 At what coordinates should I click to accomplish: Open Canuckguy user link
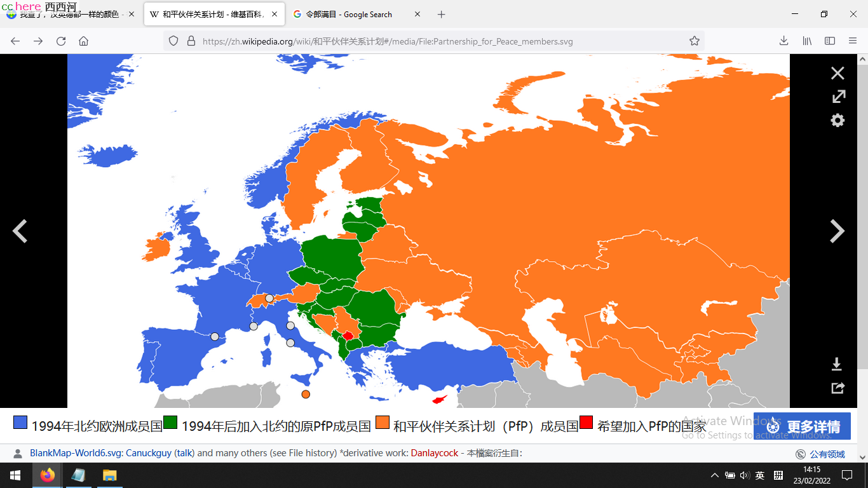click(149, 454)
